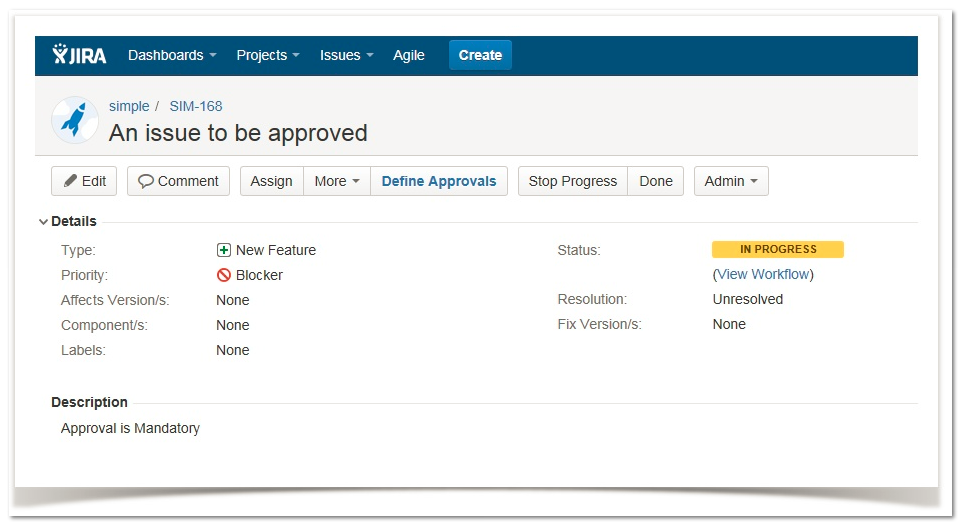Go to Agile in navigation bar
This screenshot has width=964, height=525.
409,55
